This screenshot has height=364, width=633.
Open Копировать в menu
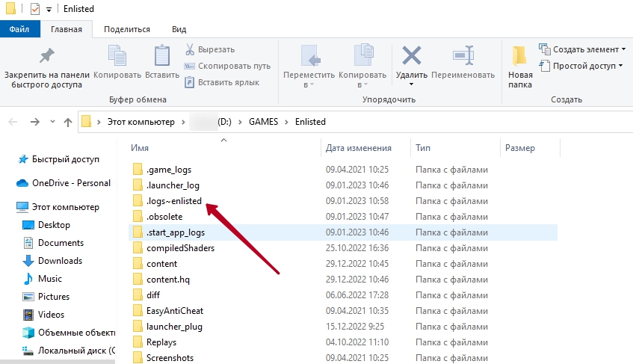click(x=362, y=67)
